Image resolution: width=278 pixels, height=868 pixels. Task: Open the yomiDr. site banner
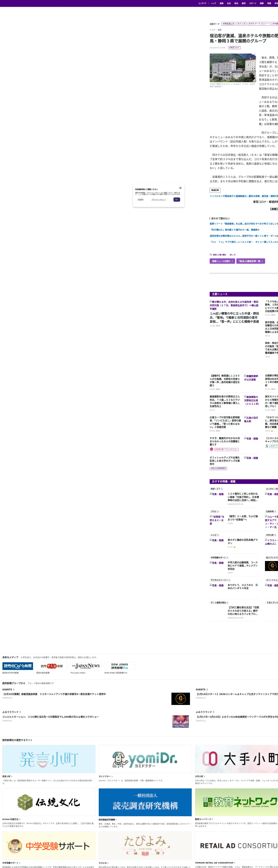coord(145,759)
